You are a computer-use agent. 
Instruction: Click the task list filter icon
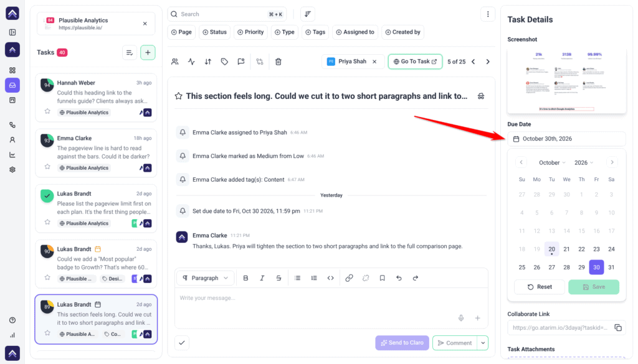coord(130,52)
